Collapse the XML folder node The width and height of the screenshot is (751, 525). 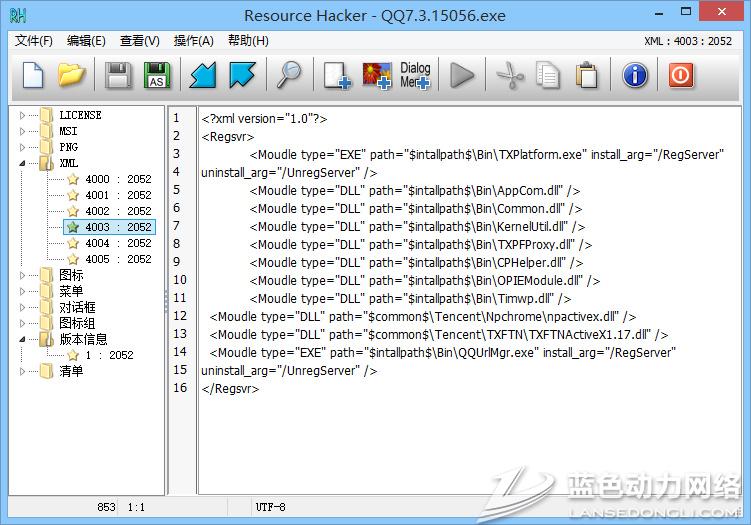pos(22,163)
